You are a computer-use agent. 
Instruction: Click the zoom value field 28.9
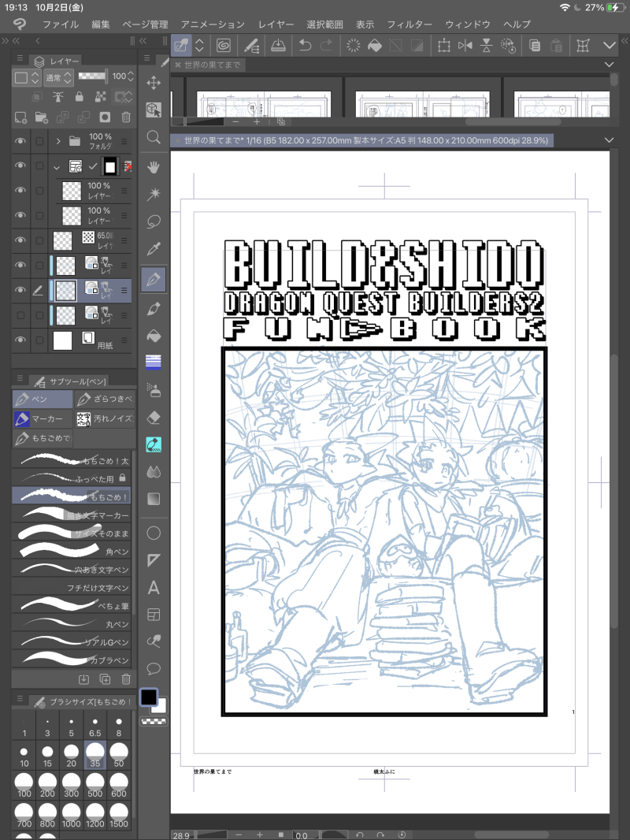click(x=183, y=835)
